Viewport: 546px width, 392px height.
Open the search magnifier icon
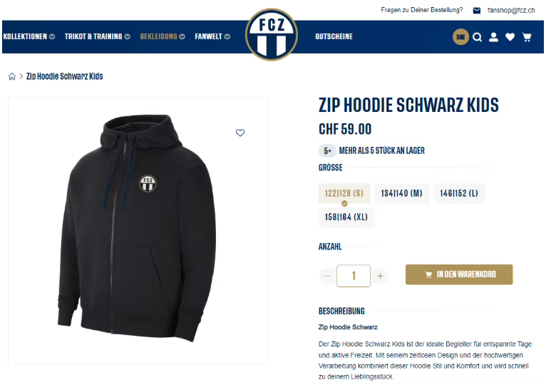pyautogui.click(x=478, y=37)
